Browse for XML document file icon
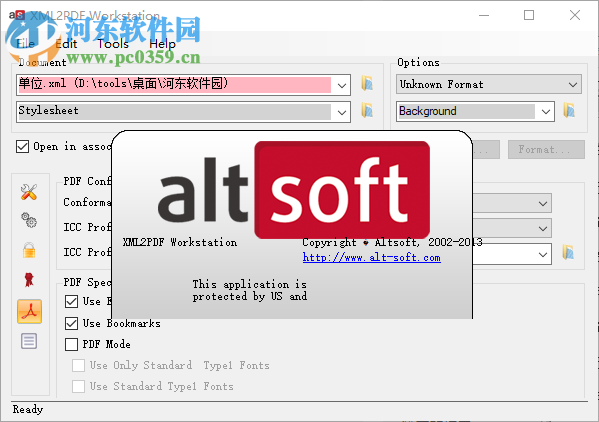599x422 pixels. 367,83
